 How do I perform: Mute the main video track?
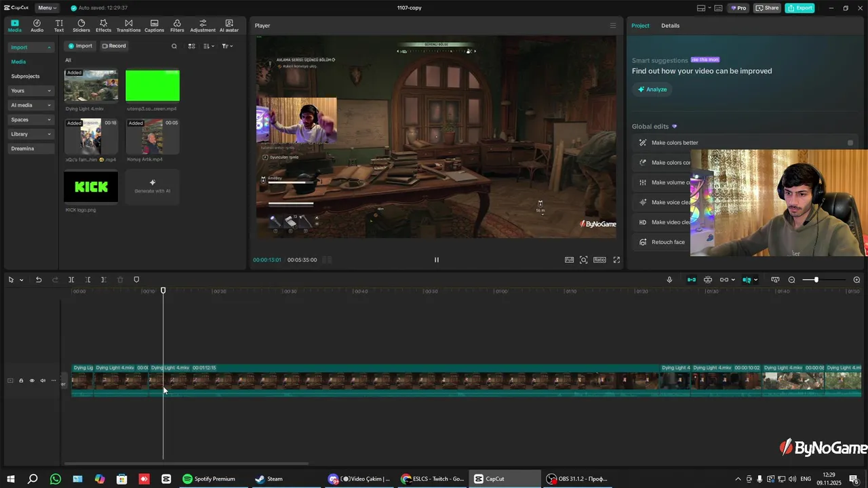43,380
